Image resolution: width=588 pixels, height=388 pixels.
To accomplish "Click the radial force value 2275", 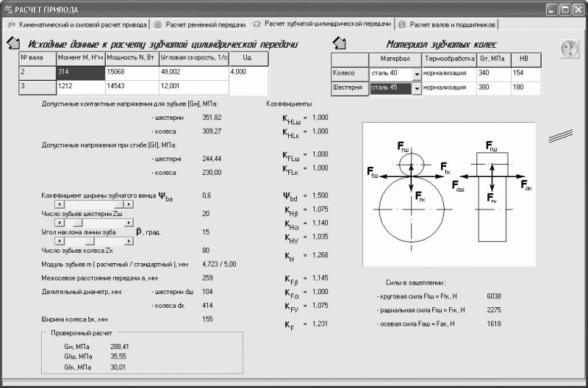I will pyautogui.click(x=494, y=310).
